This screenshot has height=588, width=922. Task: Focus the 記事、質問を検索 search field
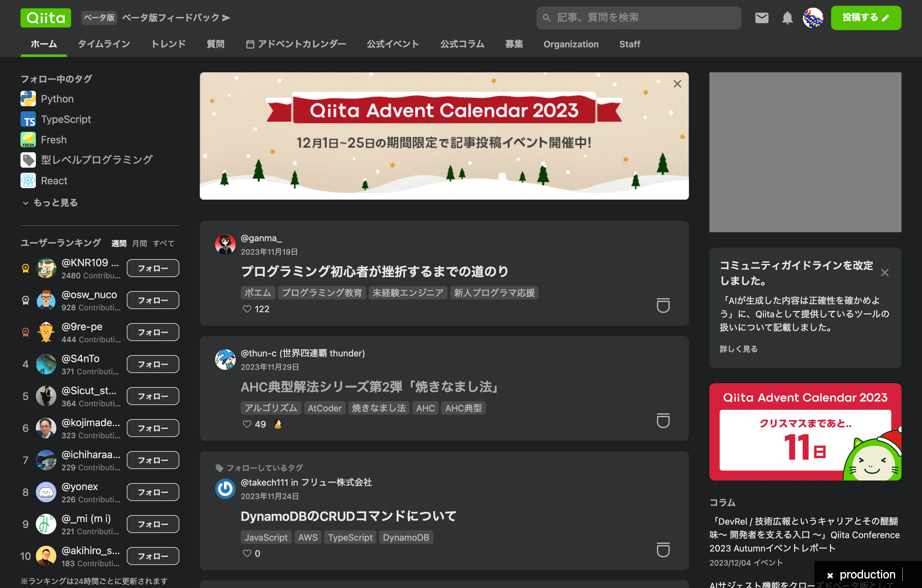tap(639, 18)
